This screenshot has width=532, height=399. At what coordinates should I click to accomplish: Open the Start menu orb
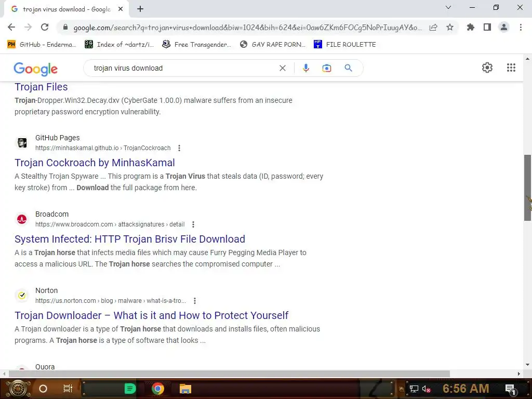tap(18, 389)
